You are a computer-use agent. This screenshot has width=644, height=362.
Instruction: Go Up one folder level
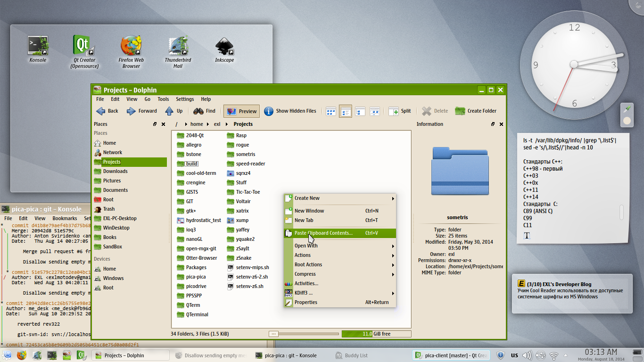click(x=173, y=111)
